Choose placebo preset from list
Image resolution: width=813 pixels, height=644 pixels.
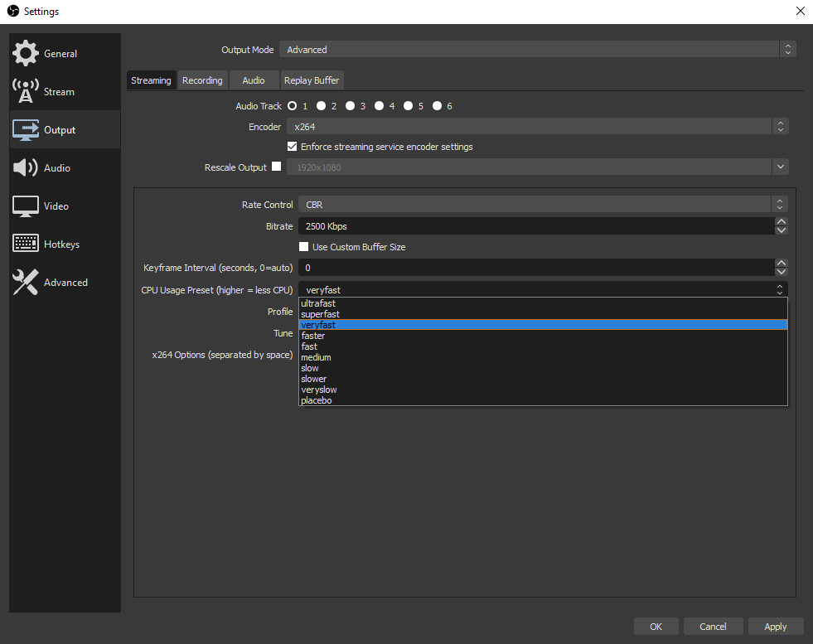543,400
